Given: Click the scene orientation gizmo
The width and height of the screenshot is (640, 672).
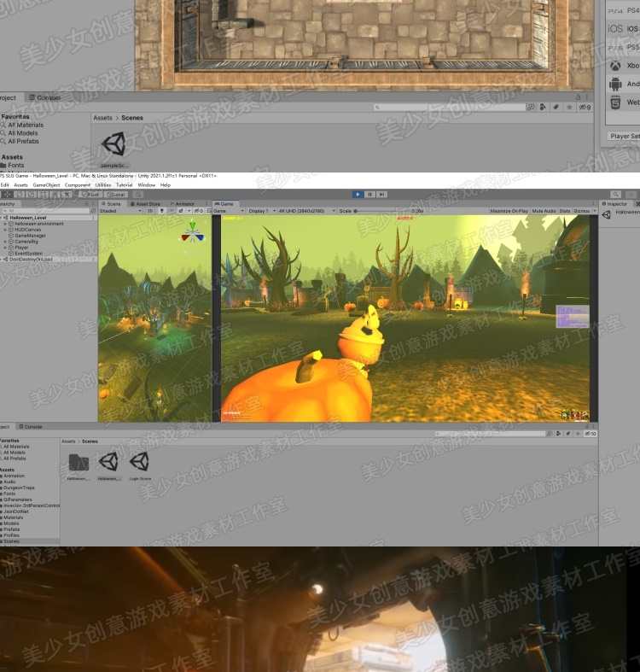Looking at the screenshot, I should click(x=193, y=233).
